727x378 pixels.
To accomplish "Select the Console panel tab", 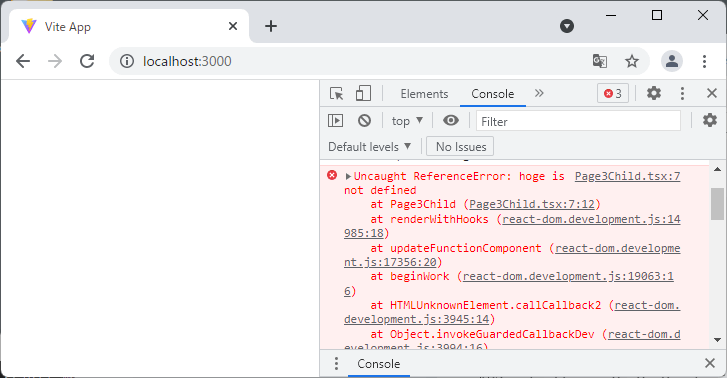I will pyautogui.click(x=492, y=94).
